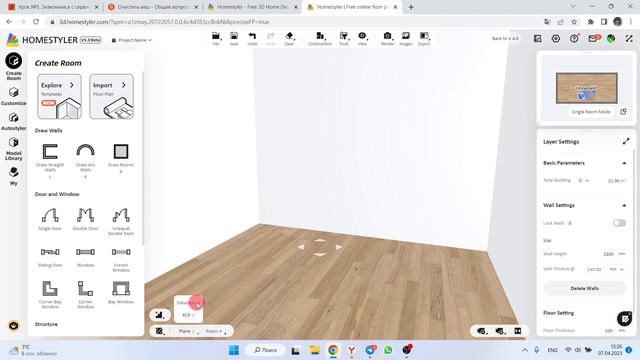Pick the Corner Bay Window item

pyautogui.click(x=50, y=294)
